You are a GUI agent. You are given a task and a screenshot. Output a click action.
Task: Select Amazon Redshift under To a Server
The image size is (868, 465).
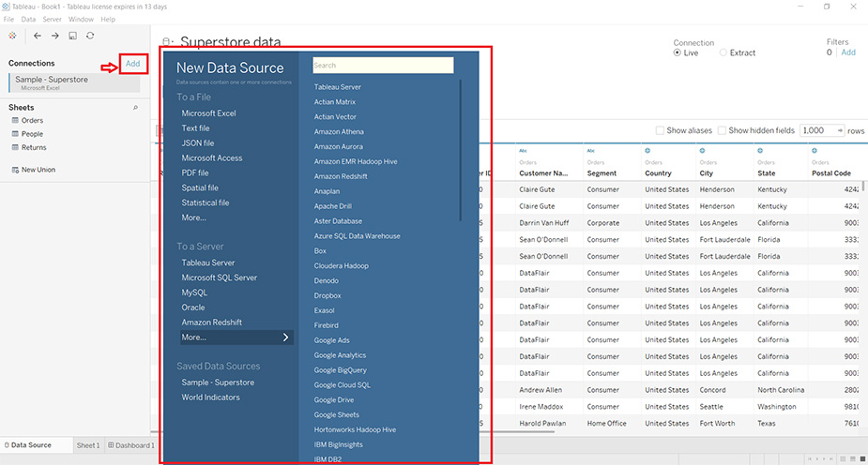(x=211, y=322)
